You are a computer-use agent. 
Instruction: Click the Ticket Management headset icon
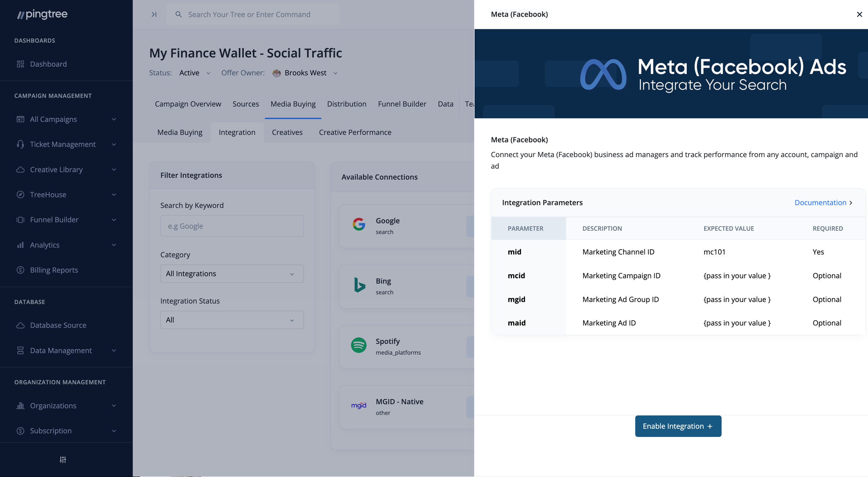pyautogui.click(x=20, y=144)
